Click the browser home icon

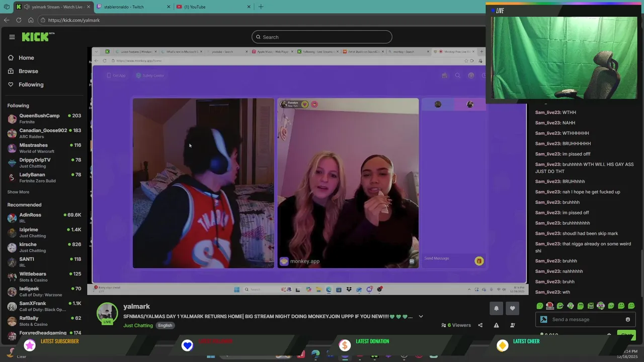[31, 20]
